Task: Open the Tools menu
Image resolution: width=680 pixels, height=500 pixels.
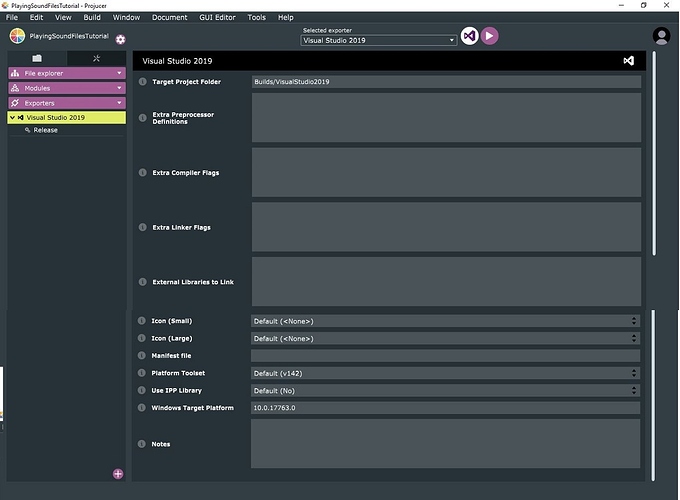Action: coord(256,17)
